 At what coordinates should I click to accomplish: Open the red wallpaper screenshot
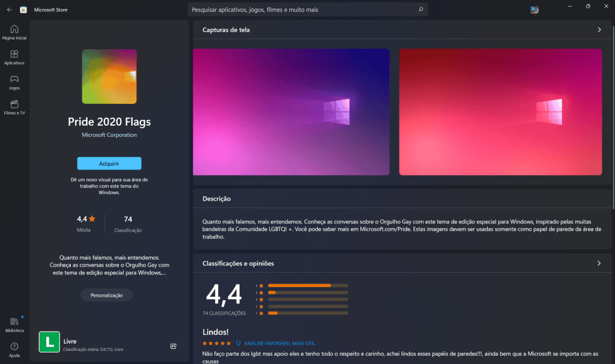(500, 112)
